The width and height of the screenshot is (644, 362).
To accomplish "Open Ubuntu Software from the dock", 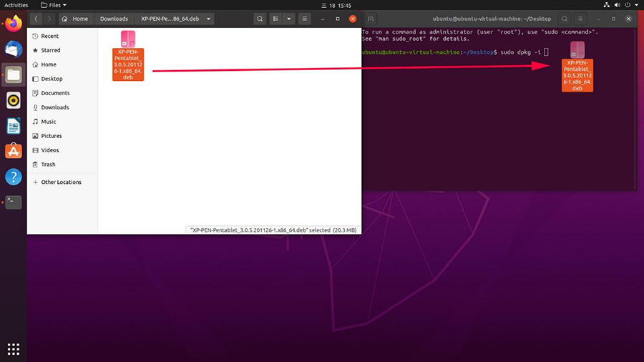I will point(13,151).
